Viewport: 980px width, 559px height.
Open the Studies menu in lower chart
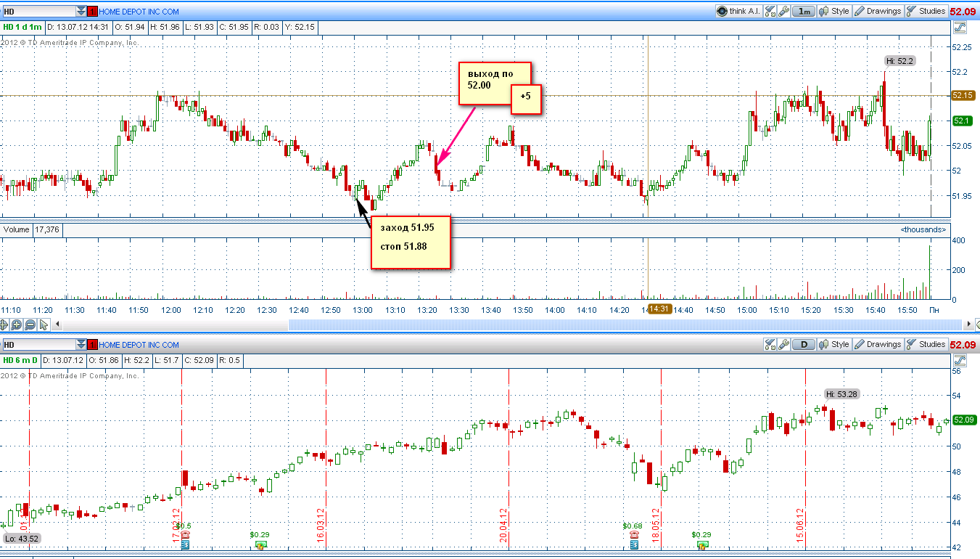[926, 344]
